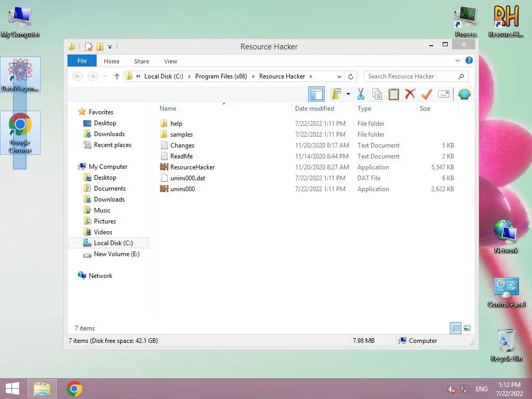Switch to the Share ribbon tab
The width and height of the screenshot is (532, 399).
click(141, 61)
